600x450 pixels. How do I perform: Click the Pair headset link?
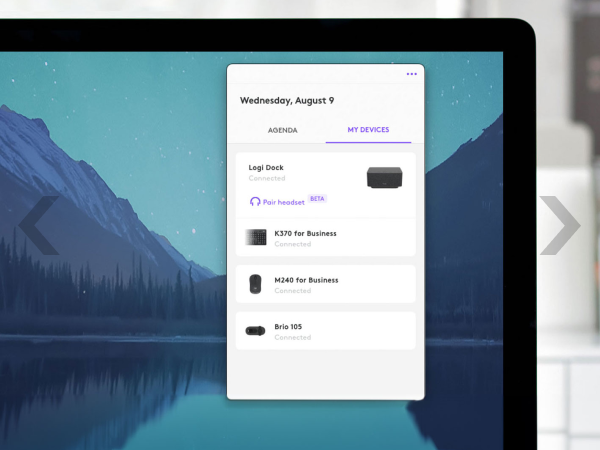pos(284,202)
